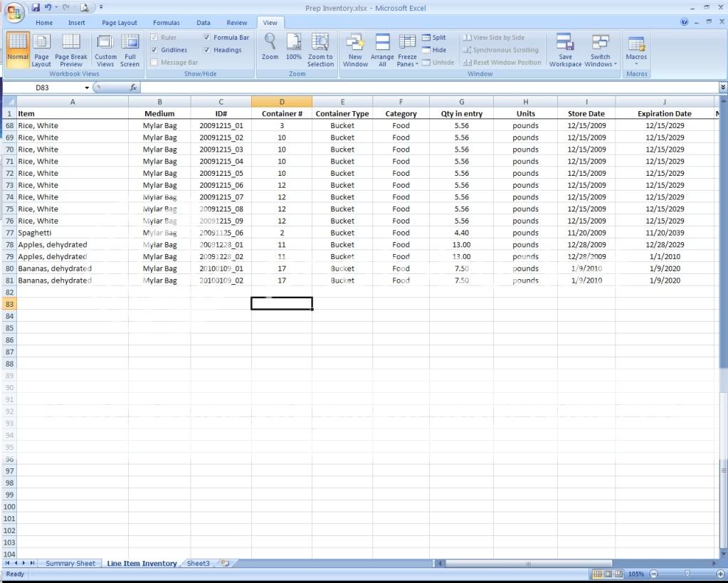Viewport: 728px width, 583px height.
Task: Set zoom to 100%
Action: 293,46
